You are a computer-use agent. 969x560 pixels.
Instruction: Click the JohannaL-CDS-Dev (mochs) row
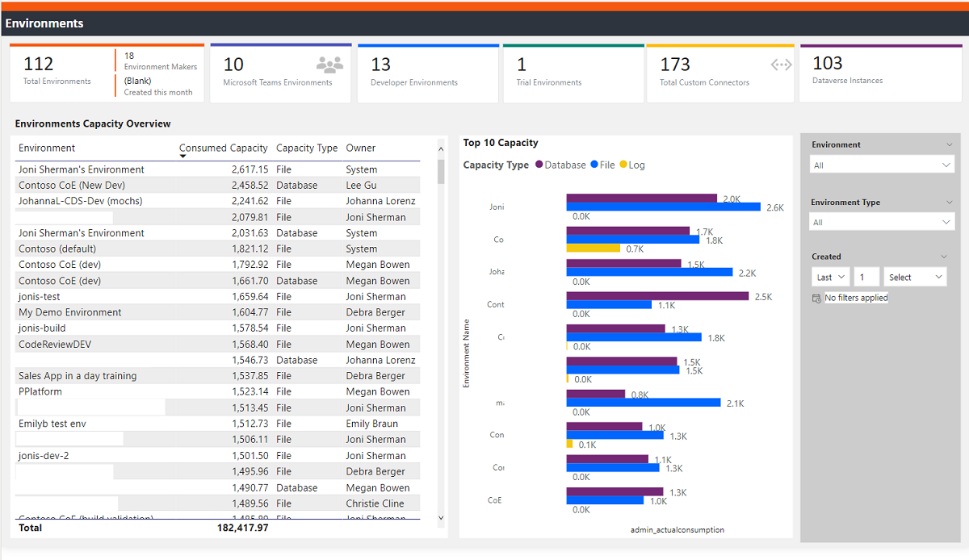218,201
